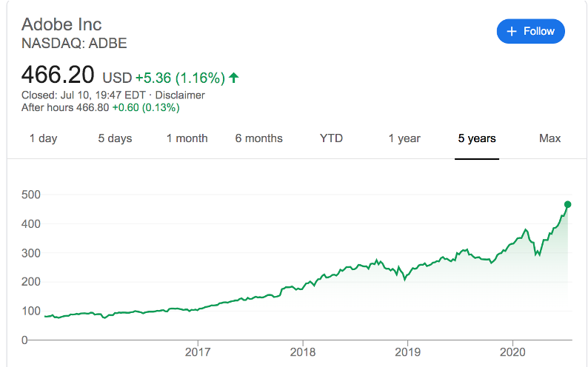
Task: Open the 1 month range tab
Action: (187, 138)
